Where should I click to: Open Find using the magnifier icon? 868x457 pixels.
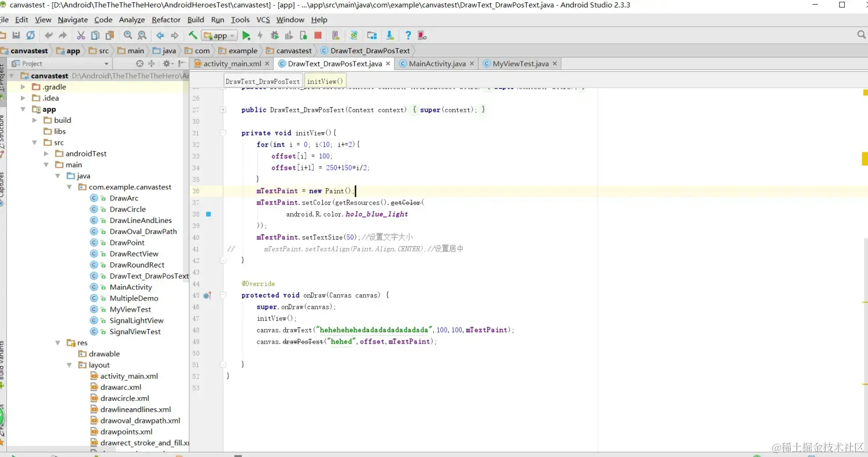coord(128,35)
